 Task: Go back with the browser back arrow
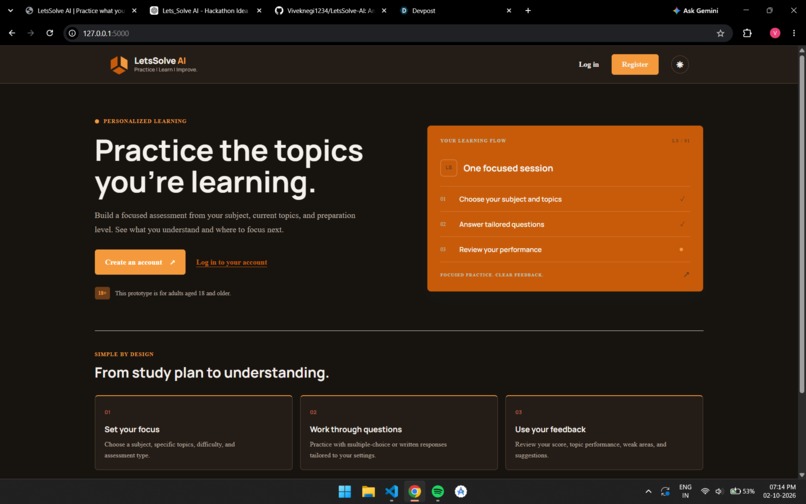[12, 33]
